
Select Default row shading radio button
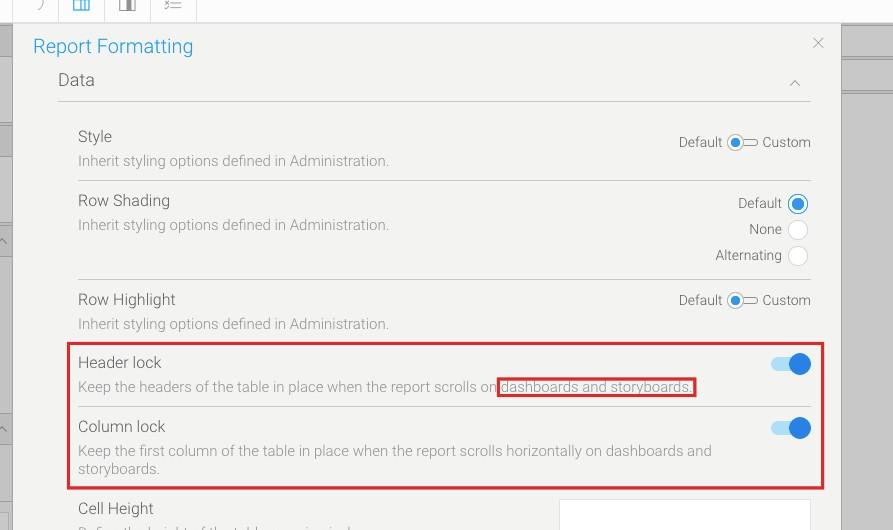click(x=797, y=204)
